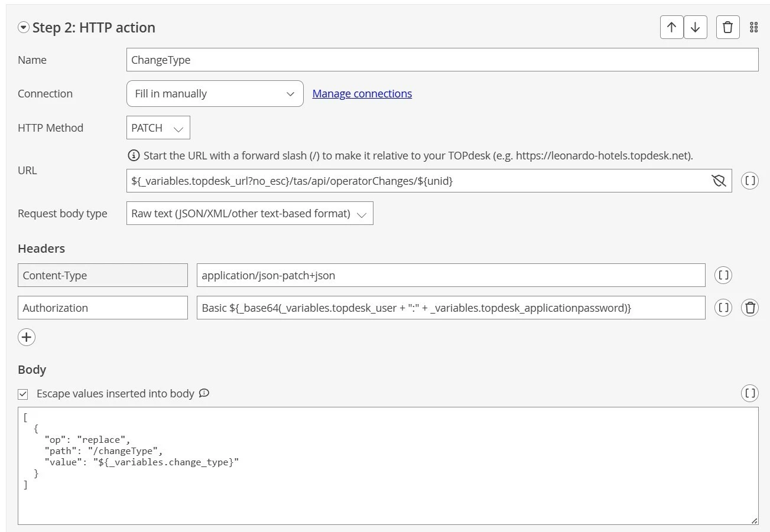Add a new header with plus icon
Image resolution: width=770 pixels, height=532 pixels.
(x=27, y=337)
